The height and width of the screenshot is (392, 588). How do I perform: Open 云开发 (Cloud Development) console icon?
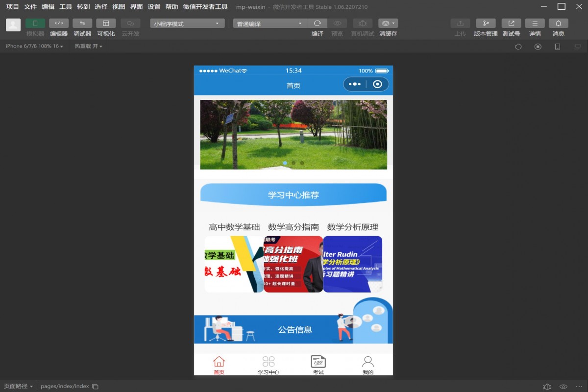pos(130,23)
